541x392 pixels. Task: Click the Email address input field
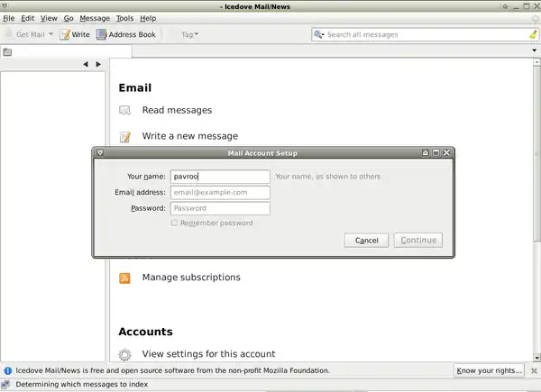(x=219, y=193)
